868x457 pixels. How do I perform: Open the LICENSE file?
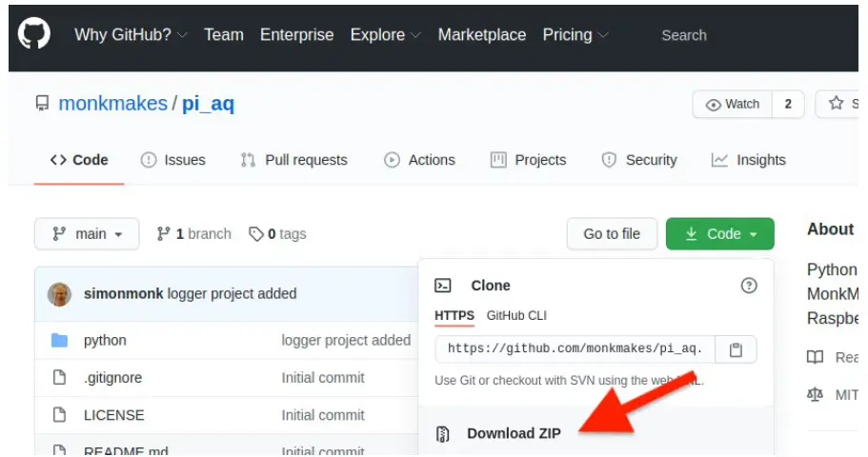114,415
